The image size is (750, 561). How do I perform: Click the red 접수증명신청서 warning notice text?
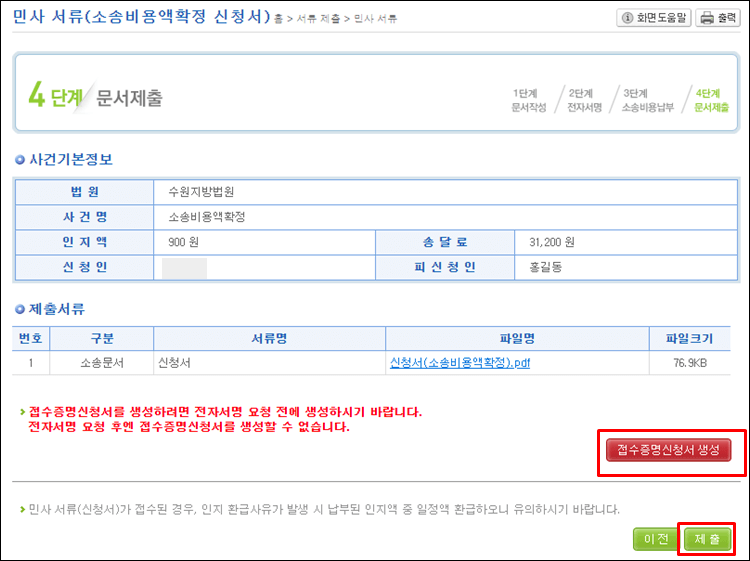(x=225, y=419)
